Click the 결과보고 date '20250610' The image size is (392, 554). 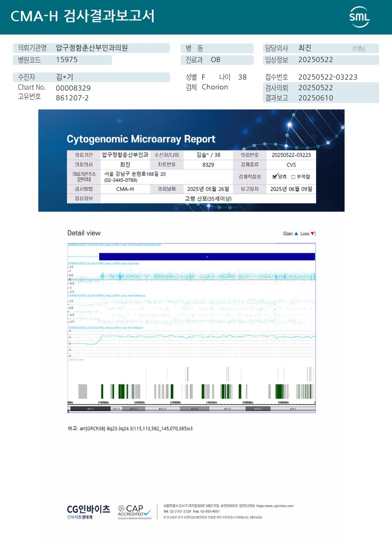[316, 98]
